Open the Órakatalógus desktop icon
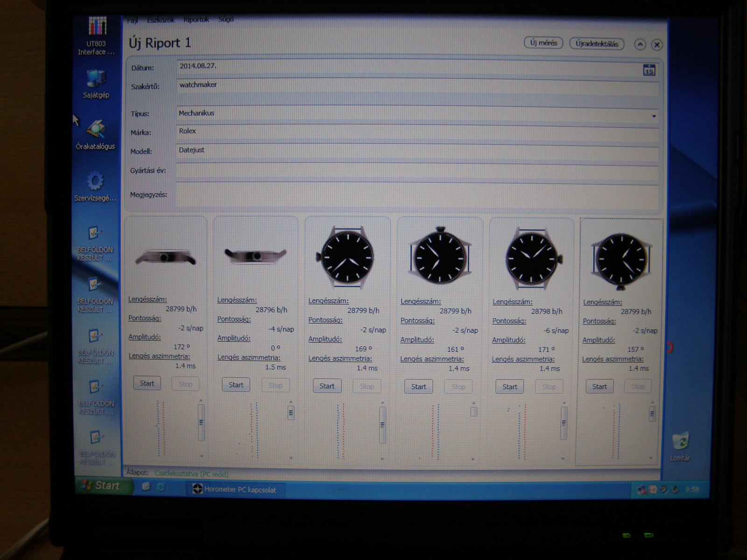 coord(95,134)
